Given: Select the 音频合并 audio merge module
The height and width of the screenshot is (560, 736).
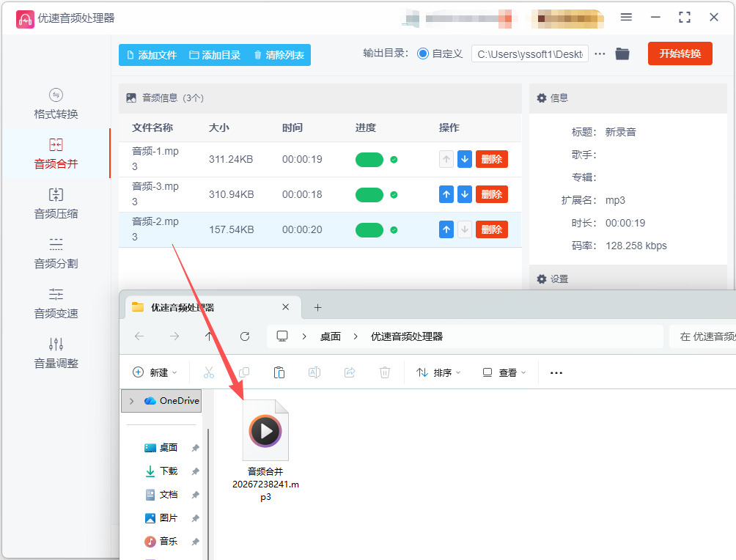Looking at the screenshot, I should [x=56, y=153].
